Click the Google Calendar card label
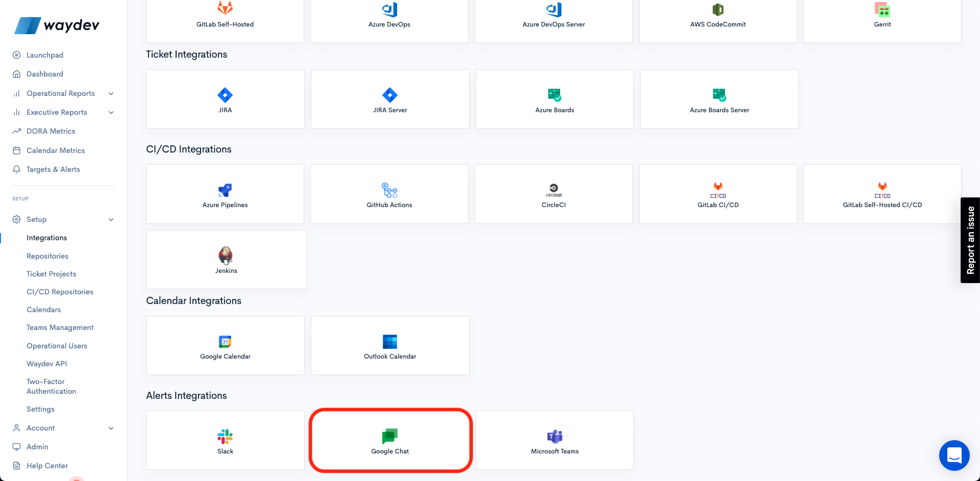The width and height of the screenshot is (980, 481). [x=225, y=357]
